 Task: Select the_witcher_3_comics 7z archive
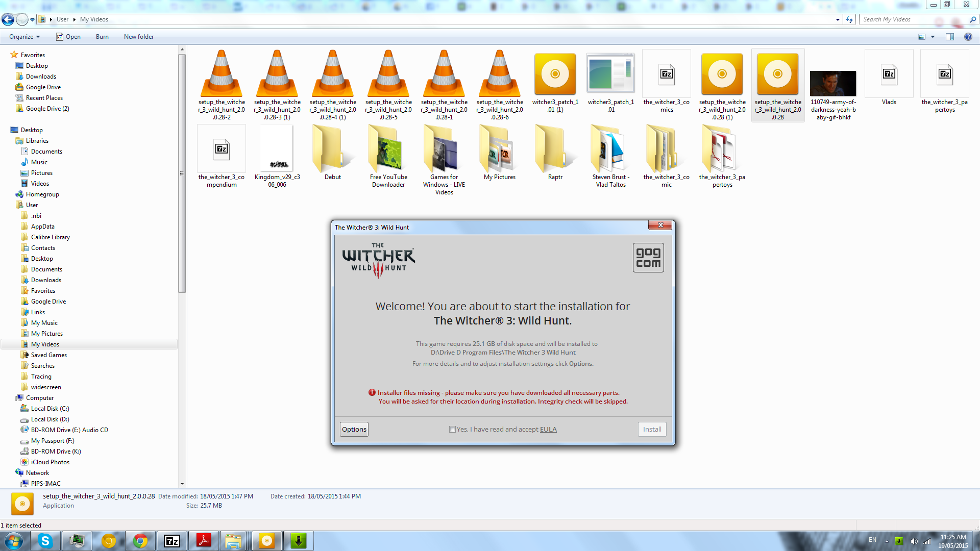667,82
